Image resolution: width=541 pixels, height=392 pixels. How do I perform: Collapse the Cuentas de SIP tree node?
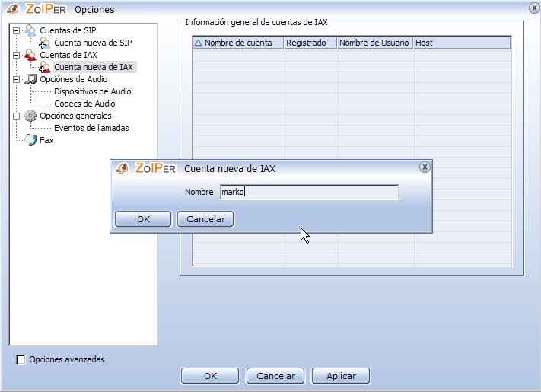click(16, 30)
